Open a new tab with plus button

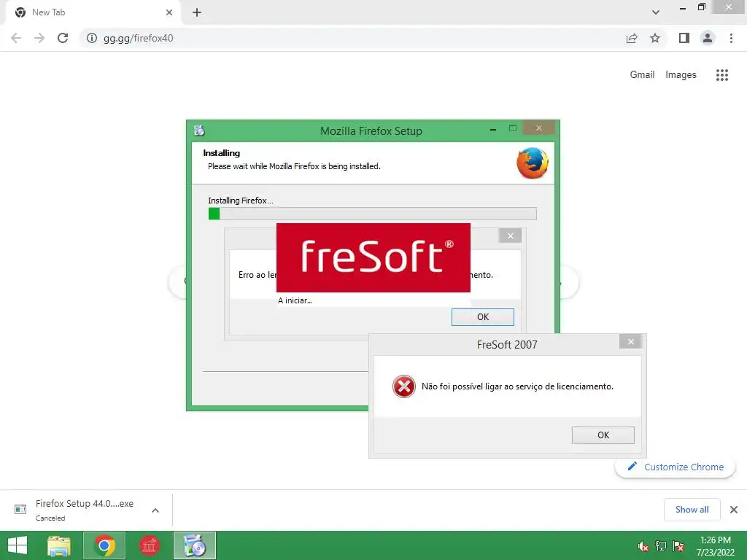197,12
